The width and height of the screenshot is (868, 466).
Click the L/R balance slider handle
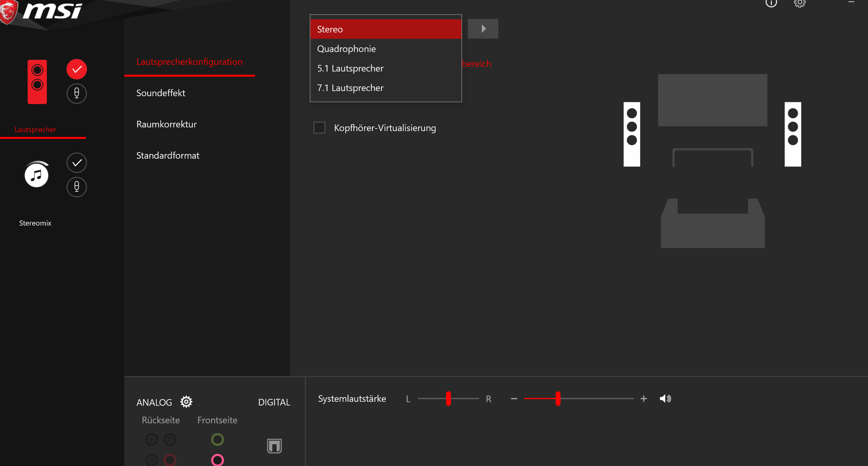(448, 399)
